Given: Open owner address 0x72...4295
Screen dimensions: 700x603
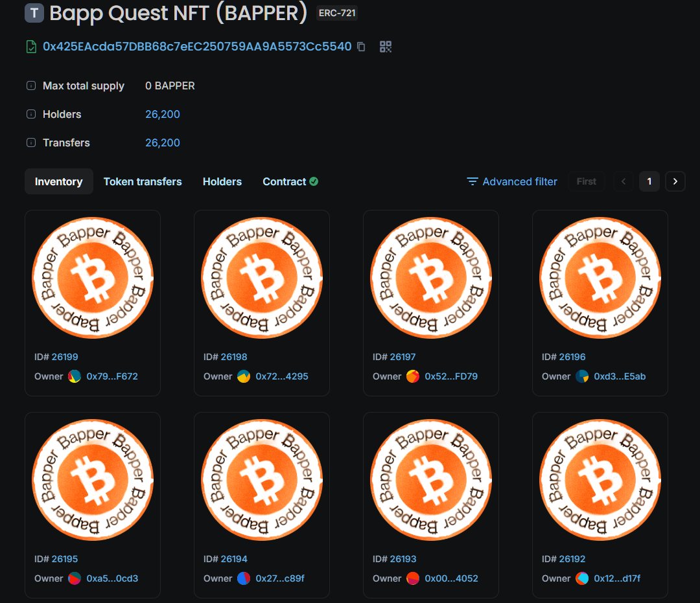Looking at the screenshot, I should 282,376.
